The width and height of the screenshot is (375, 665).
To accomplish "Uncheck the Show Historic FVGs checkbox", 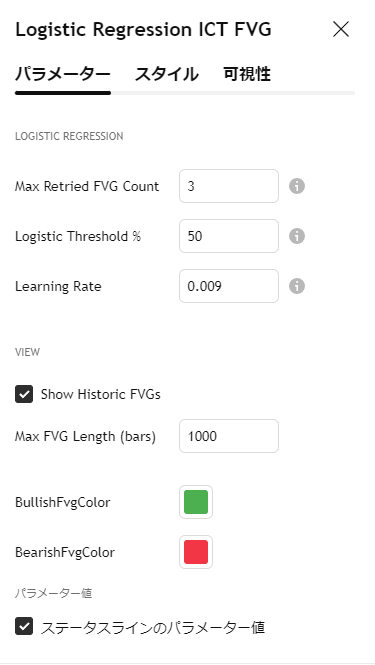I will (x=24, y=394).
